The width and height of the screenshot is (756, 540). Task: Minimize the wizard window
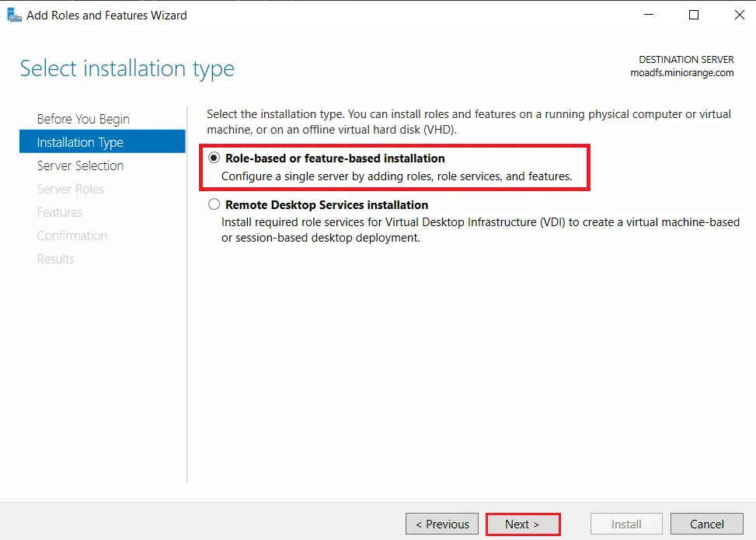click(650, 15)
